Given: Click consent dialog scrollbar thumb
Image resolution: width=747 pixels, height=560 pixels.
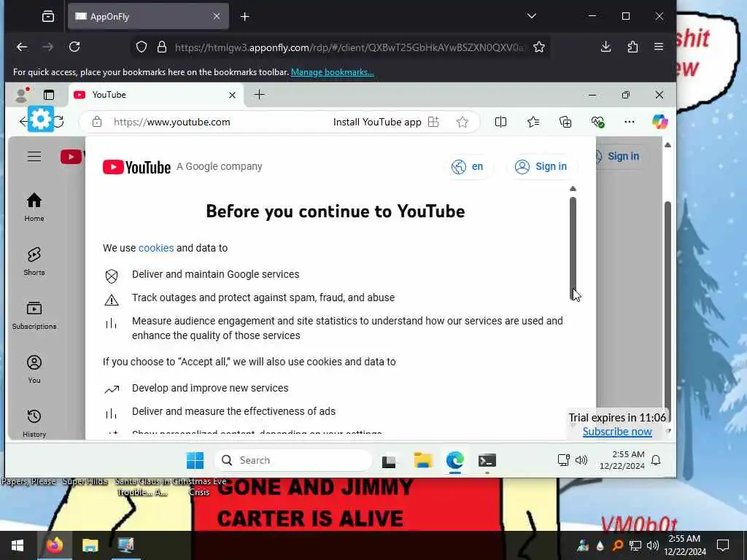Looking at the screenshot, I should point(573,248).
